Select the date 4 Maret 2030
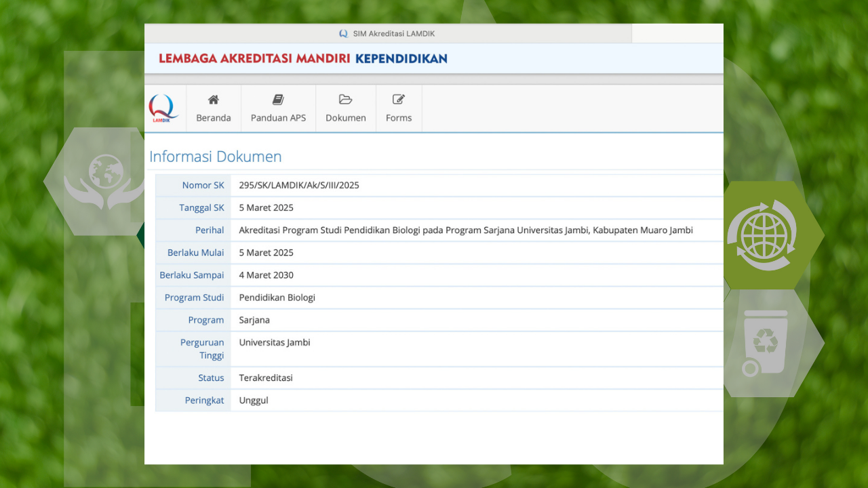Screen dimensions: 868x488 pos(266,275)
